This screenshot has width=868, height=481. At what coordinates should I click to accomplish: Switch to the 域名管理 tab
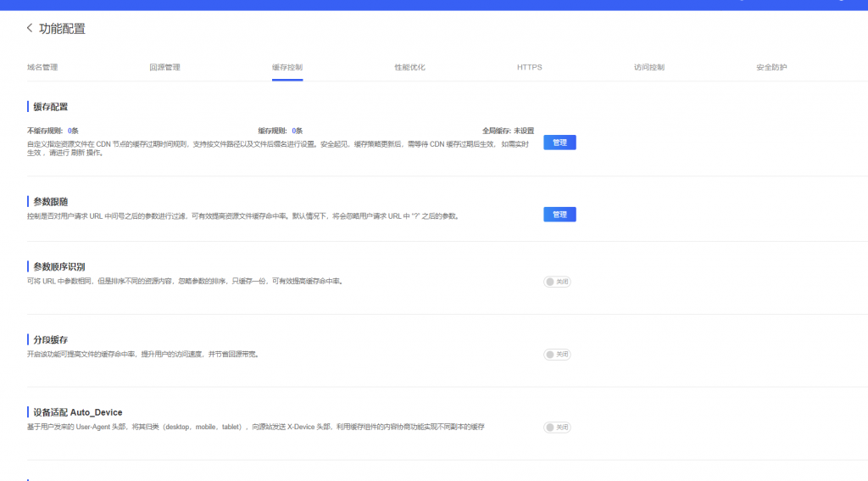pos(42,67)
